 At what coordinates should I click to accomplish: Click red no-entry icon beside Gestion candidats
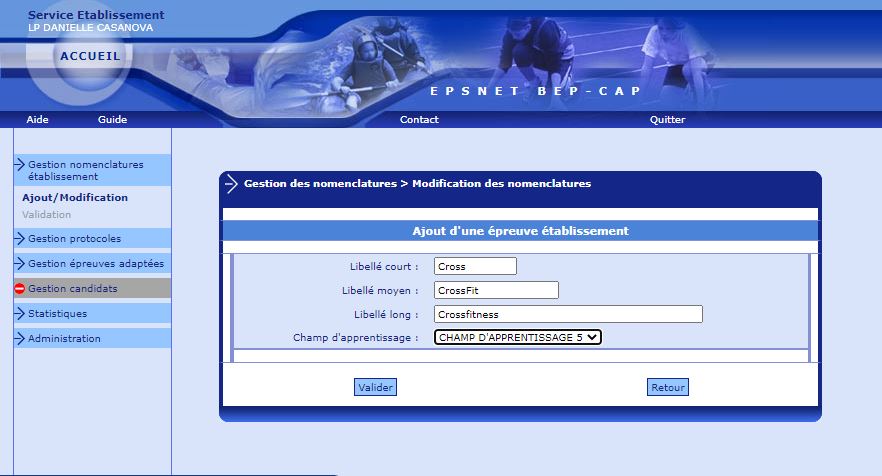pyautogui.click(x=20, y=288)
